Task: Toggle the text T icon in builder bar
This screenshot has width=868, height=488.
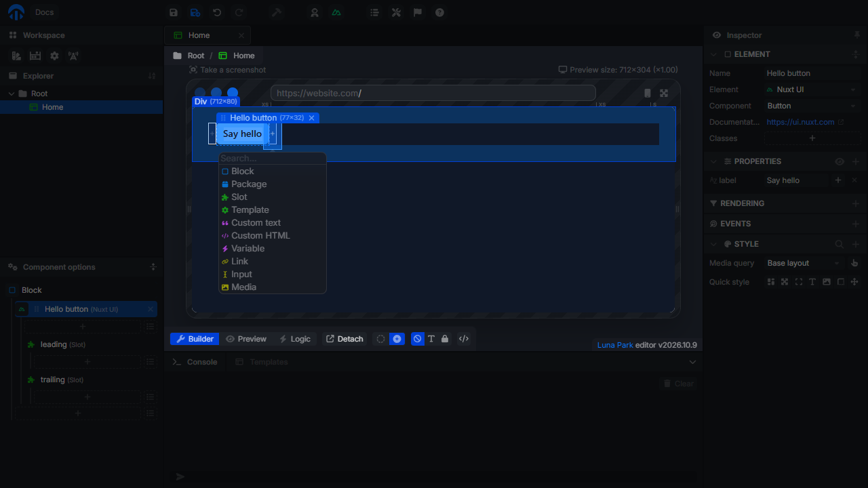Action: pos(431,339)
